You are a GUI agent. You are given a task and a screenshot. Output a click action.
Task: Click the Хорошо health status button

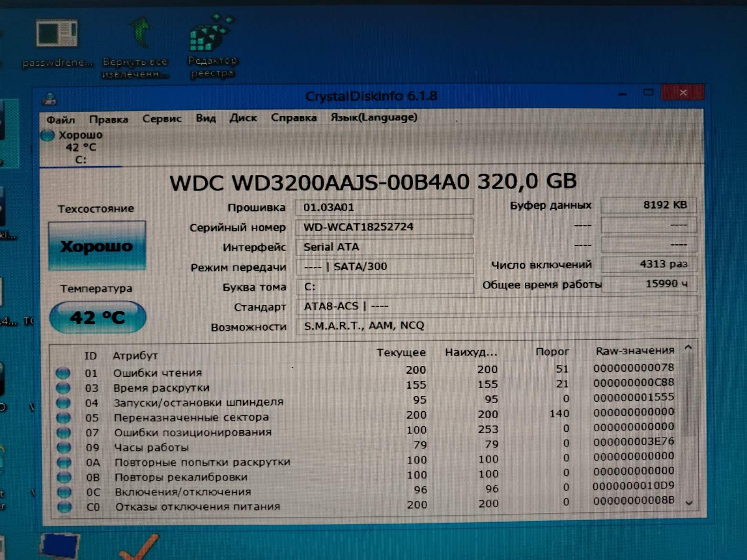[97, 246]
